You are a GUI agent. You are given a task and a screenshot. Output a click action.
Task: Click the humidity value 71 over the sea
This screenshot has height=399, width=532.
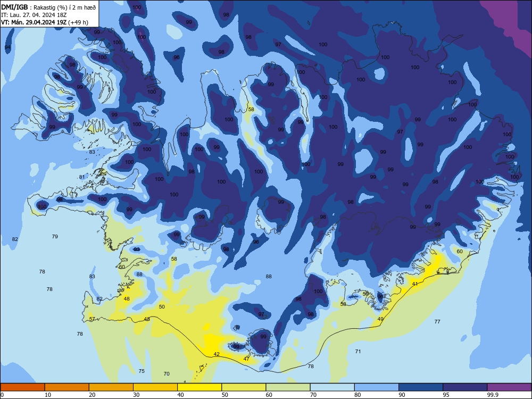(x=358, y=352)
